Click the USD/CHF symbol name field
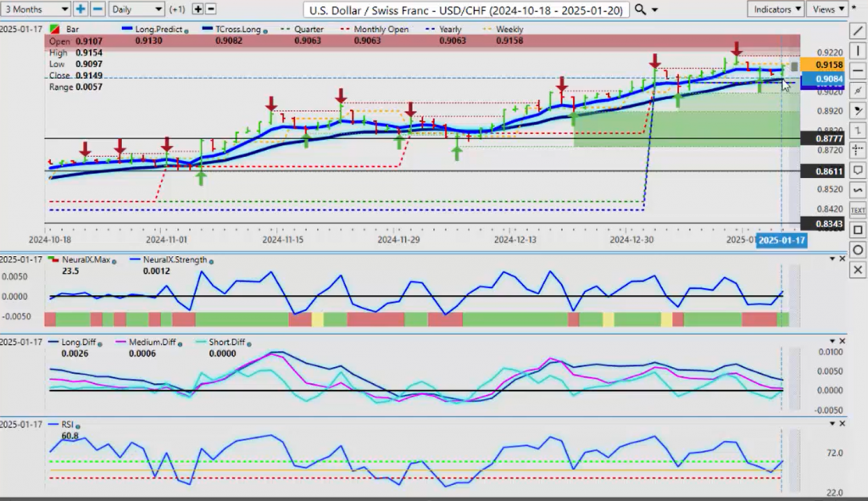This screenshot has width=868, height=501. tap(467, 9)
